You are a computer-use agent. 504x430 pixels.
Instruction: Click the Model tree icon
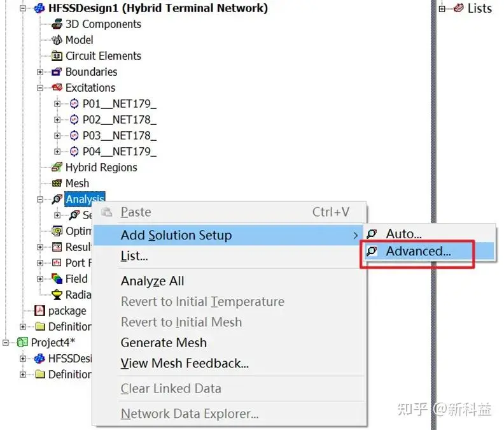tap(57, 40)
